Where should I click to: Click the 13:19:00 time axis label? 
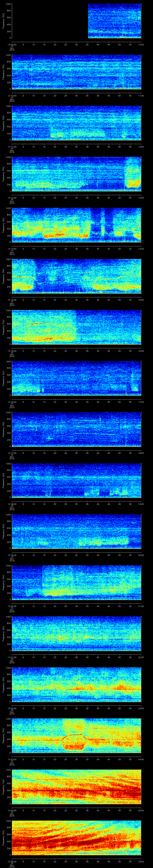(x=12, y=555)
